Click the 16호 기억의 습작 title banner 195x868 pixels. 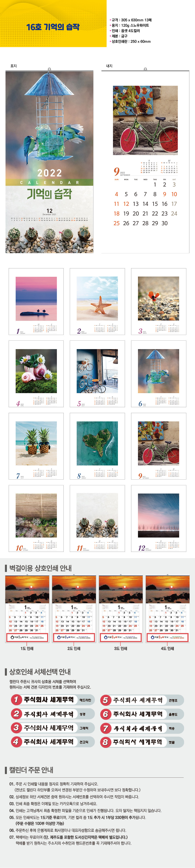(x=53, y=27)
